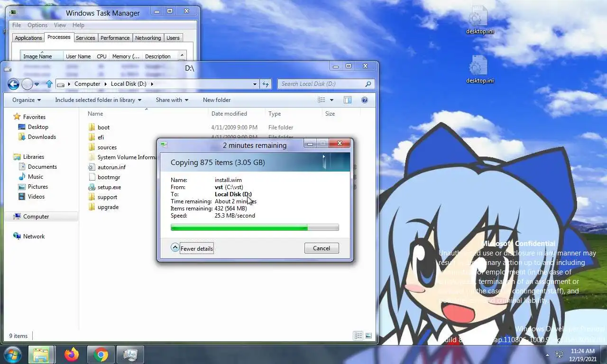This screenshot has height=364, width=607.
Task: Select the efi folder
Action: coord(101,137)
